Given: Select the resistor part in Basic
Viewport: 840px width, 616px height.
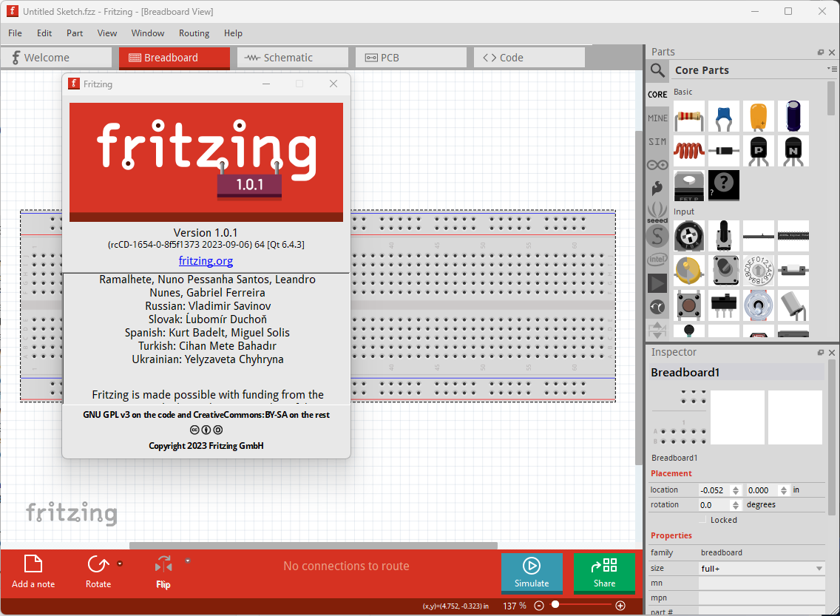Looking at the screenshot, I should (x=689, y=116).
